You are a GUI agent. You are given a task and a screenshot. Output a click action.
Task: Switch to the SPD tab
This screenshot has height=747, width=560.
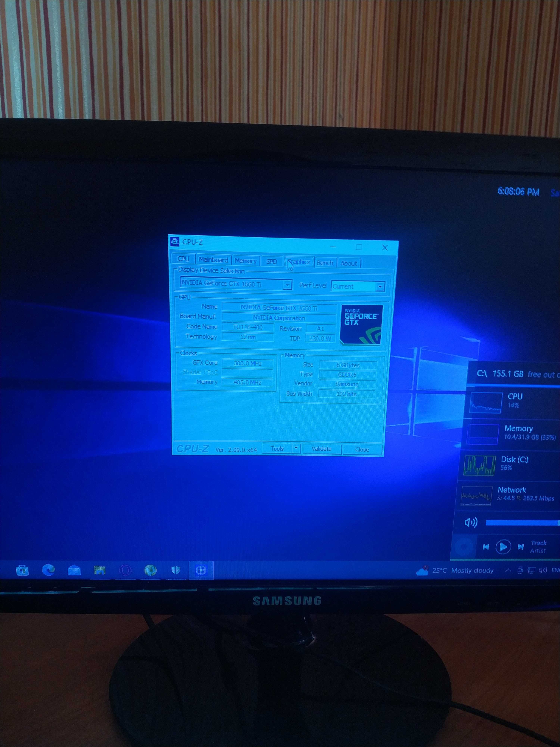click(271, 262)
